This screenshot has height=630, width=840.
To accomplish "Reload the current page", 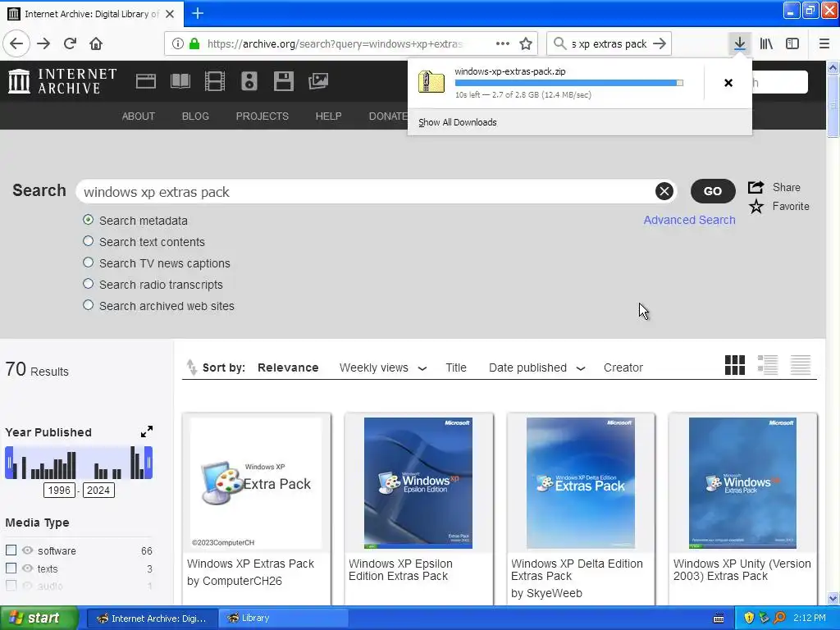I will coord(70,43).
